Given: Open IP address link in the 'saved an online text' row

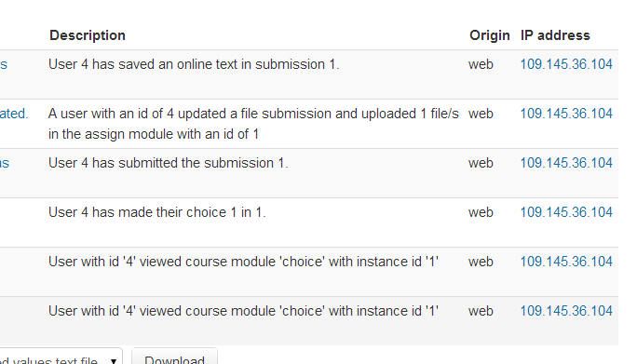Looking at the screenshot, I should coord(566,64).
